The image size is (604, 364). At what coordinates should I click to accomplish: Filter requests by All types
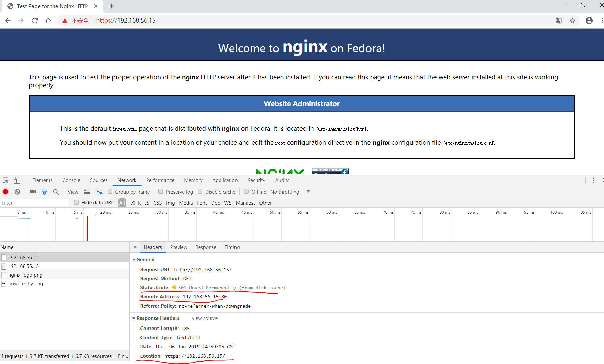pos(122,203)
